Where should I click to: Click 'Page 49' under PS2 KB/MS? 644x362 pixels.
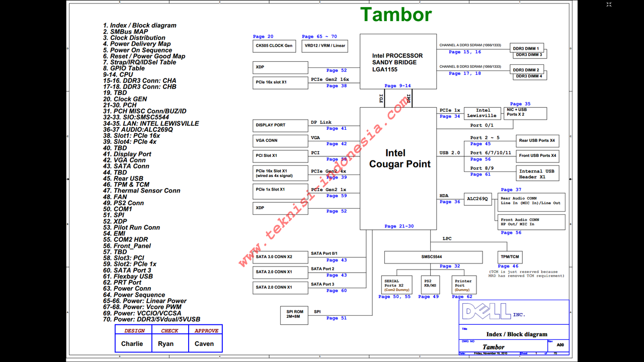tap(429, 297)
